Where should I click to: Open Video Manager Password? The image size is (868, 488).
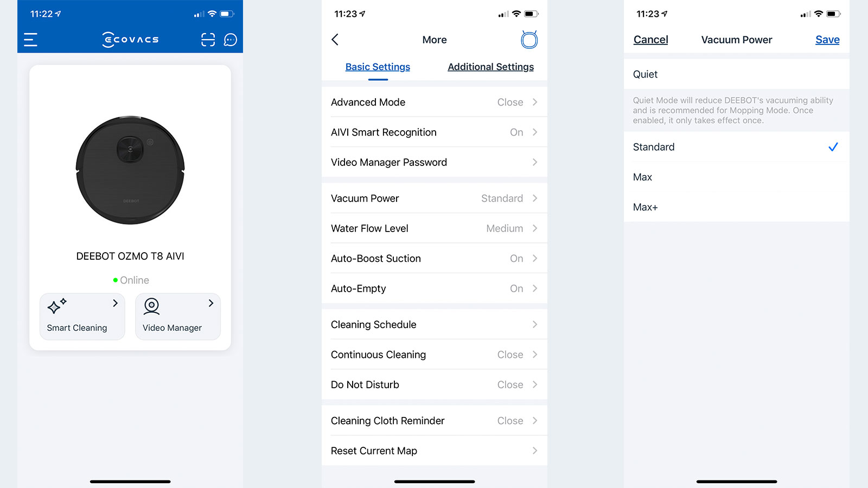click(x=435, y=162)
